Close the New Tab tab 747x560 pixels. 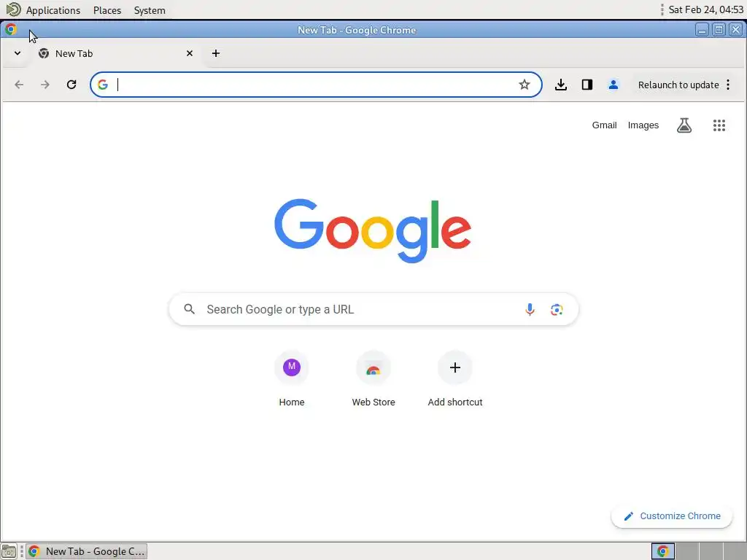point(190,53)
